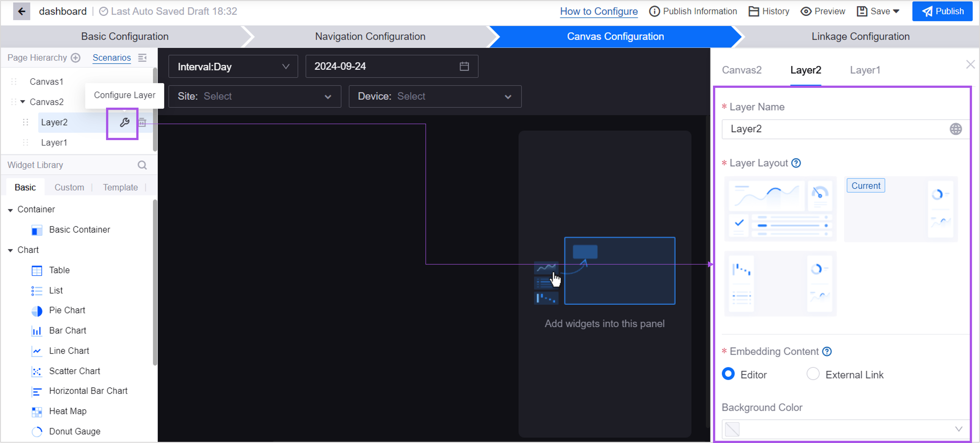
Task: Click the calendar icon next to date field
Action: pos(465,66)
